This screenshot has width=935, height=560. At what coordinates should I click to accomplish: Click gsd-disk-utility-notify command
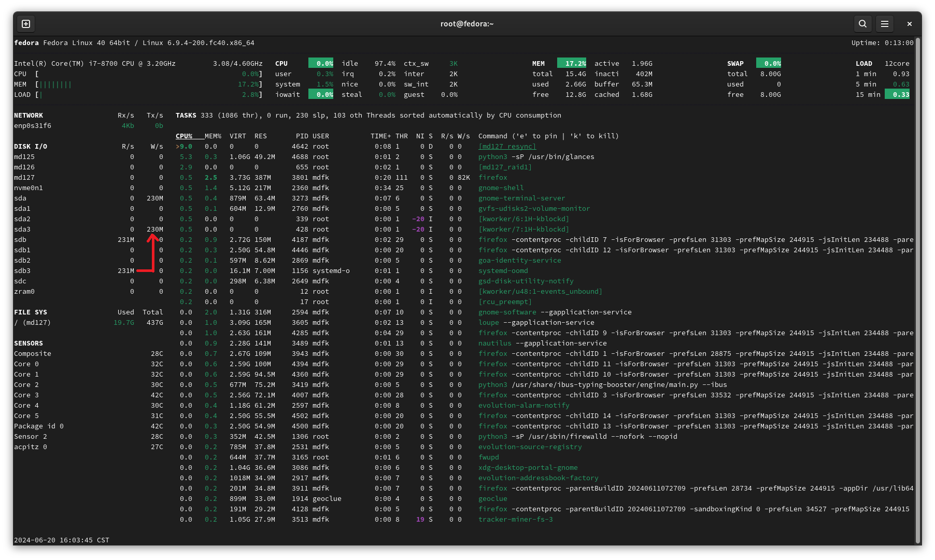[x=526, y=281]
